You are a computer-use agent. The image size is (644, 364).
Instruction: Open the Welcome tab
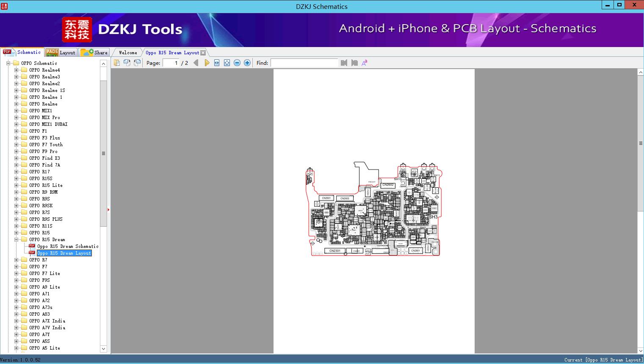(127, 53)
